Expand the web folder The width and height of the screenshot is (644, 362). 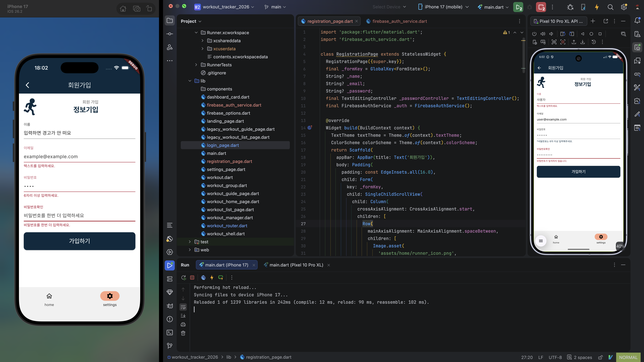[190, 250]
